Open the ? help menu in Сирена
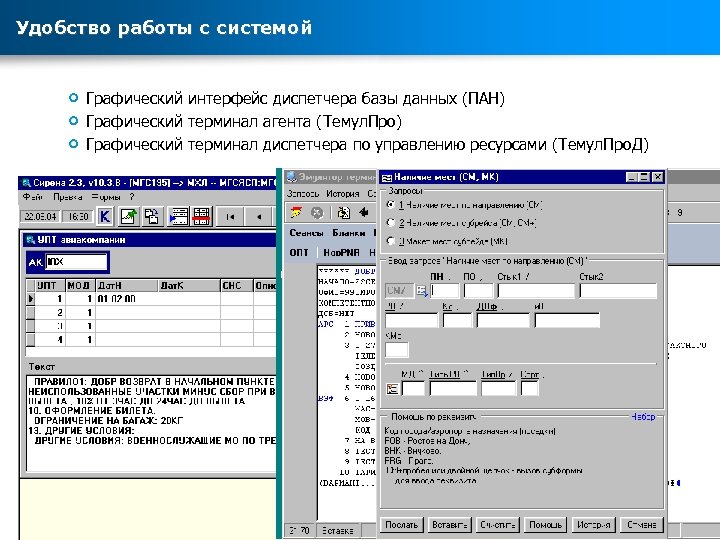This screenshot has width=720, height=540. click(x=132, y=197)
